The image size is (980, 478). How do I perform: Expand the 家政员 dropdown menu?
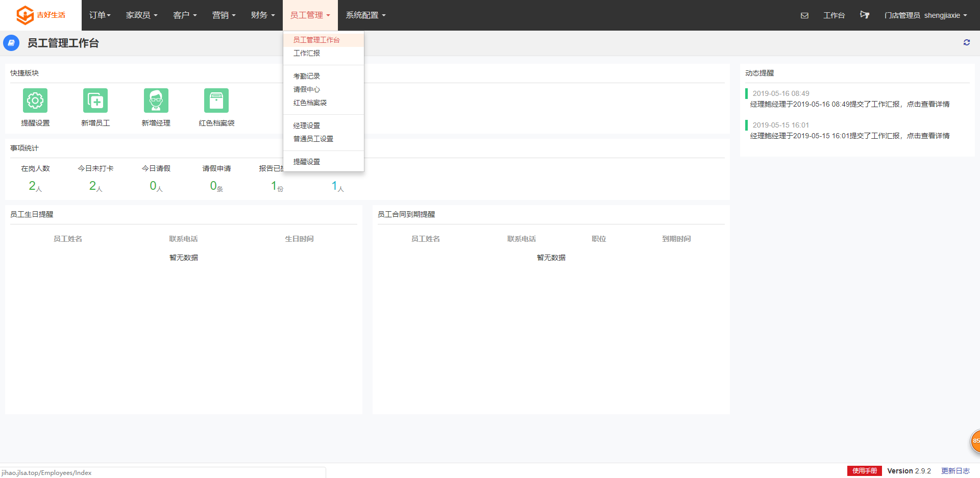pyautogui.click(x=142, y=15)
